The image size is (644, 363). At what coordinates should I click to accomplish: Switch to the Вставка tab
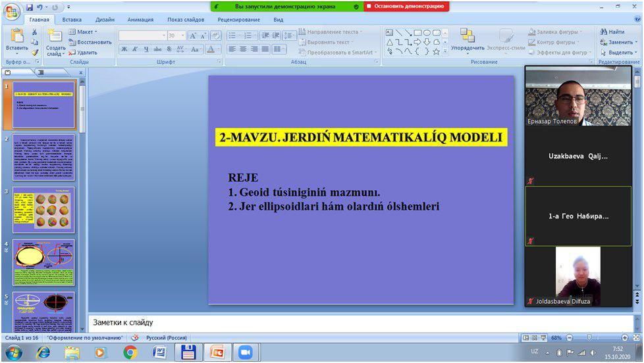point(72,20)
